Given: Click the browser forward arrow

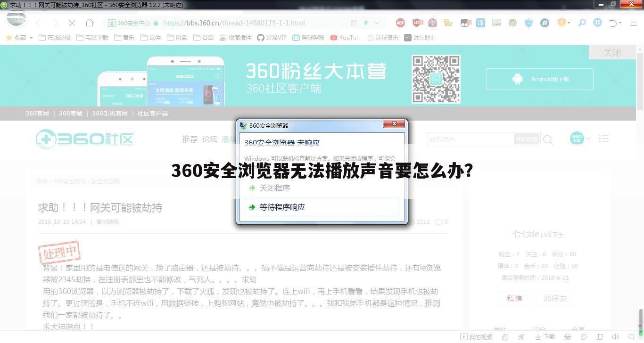Looking at the screenshot, I should click(x=56, y=23).
